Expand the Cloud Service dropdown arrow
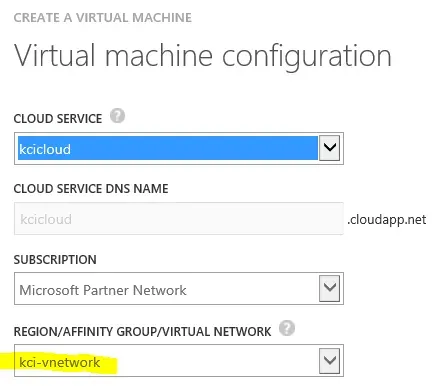Screen dimensions: 434x386 coord(329,148)
